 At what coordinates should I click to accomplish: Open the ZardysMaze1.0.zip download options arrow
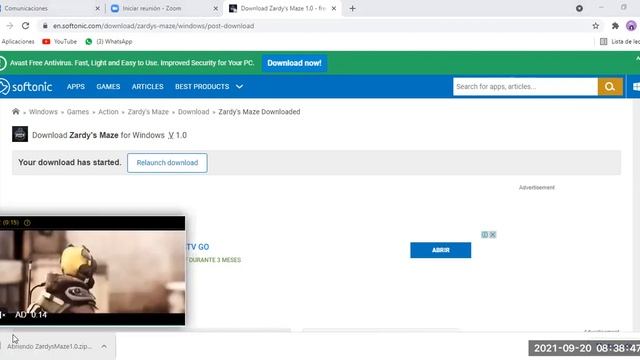(104, 347)
